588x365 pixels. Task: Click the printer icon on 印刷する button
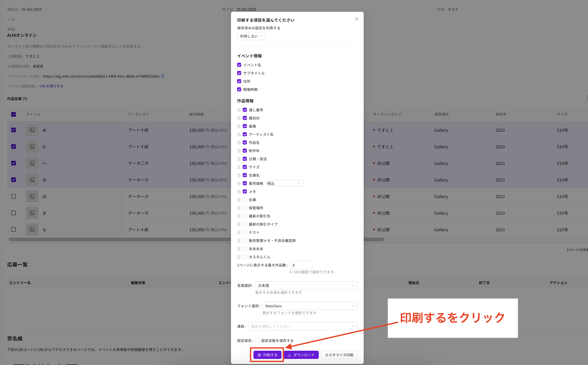259,355
